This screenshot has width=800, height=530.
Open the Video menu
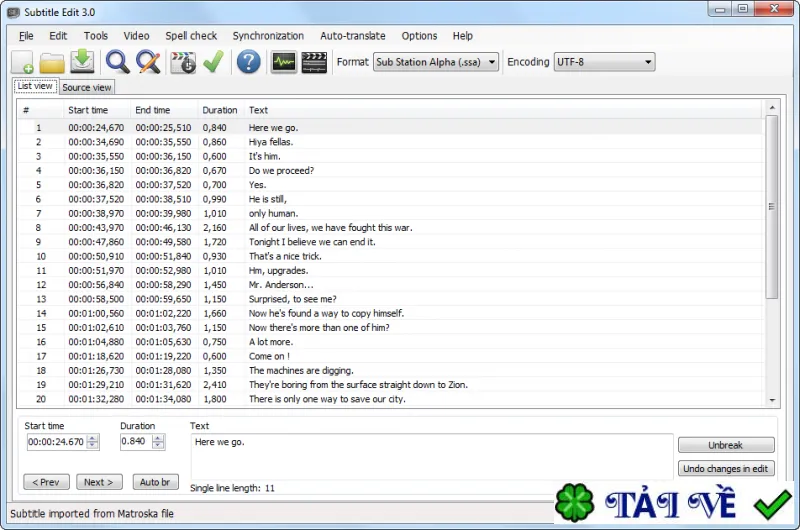pos(136,36)
